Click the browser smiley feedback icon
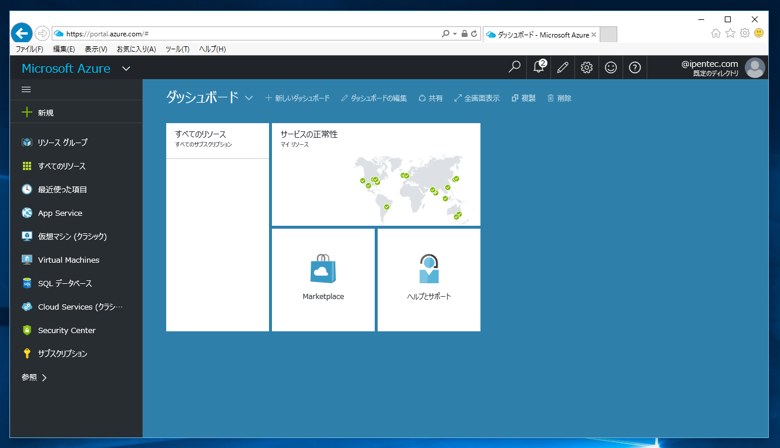The image size is (780, 448). [x=759, y=33]
